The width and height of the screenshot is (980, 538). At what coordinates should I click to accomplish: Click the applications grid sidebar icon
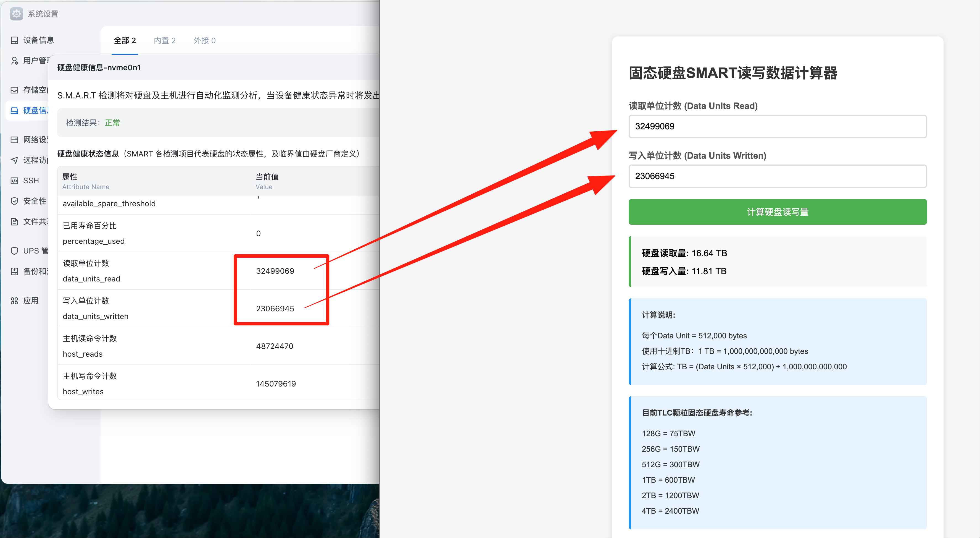pos(14,301)
